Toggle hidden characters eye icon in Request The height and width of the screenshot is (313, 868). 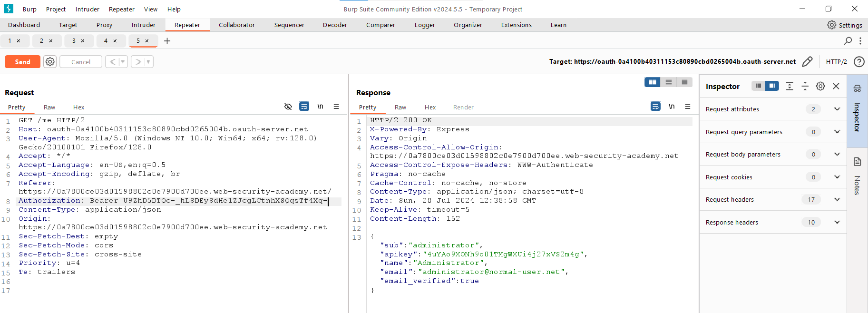click(x=288, y=107)
